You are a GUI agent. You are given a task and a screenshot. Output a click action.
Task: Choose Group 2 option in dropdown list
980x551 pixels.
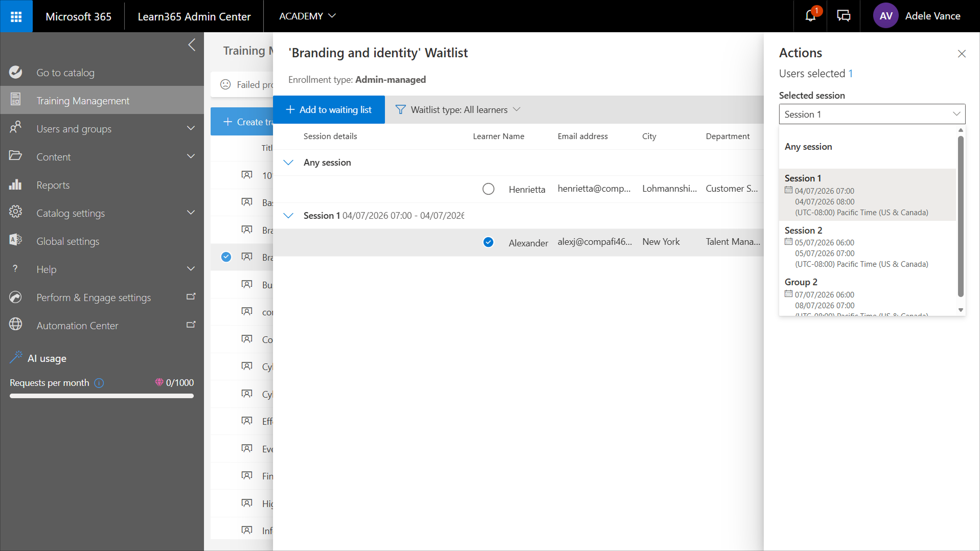tap(867, 295)
